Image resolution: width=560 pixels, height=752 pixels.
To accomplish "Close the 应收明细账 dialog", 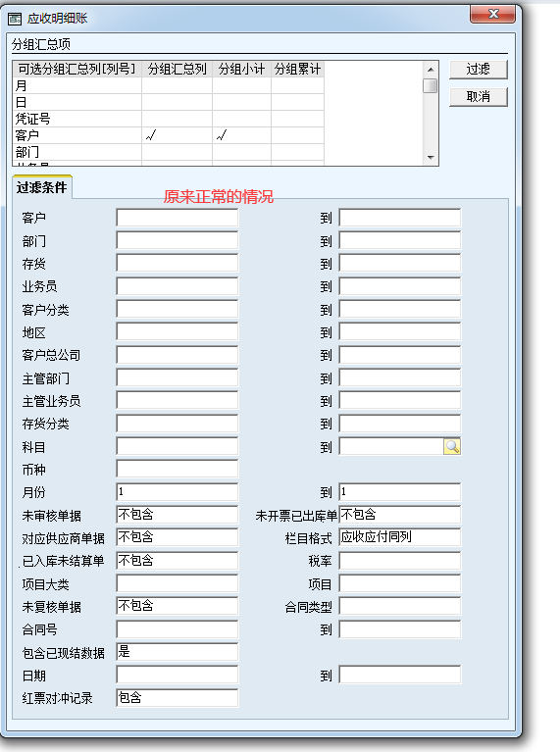I will (492, 14).
